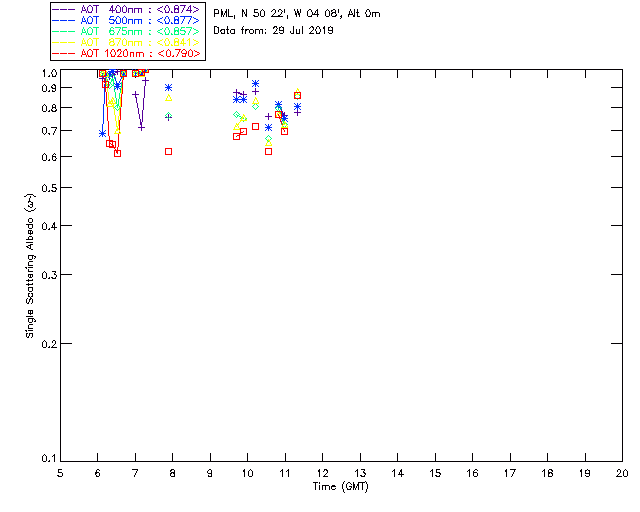Image resolution: width=640 pixels, height=512 pixels.
Task: Click the lowest red square near 6.5 GMT
Action: click(117, 153)
